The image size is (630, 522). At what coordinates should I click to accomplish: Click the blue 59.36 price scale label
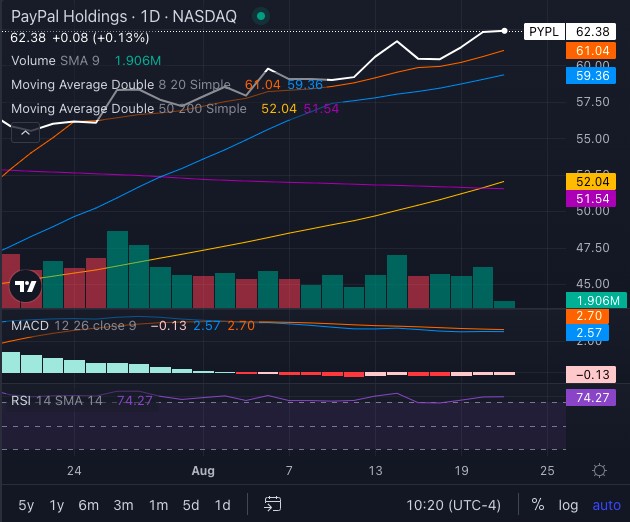click(591, 76)
